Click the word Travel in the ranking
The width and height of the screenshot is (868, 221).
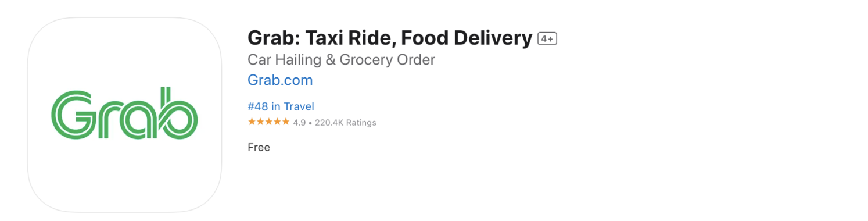coord(299,106)
